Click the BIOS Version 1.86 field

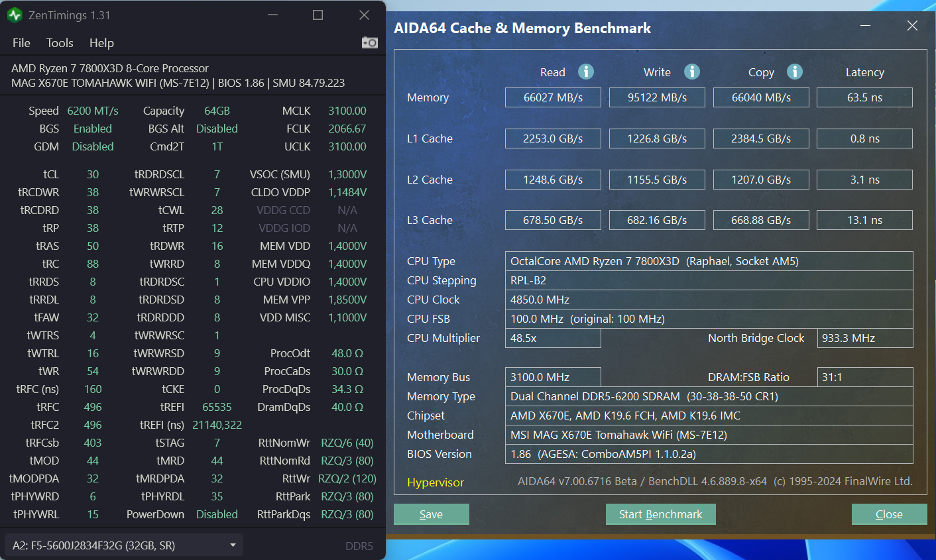(709, 454)
